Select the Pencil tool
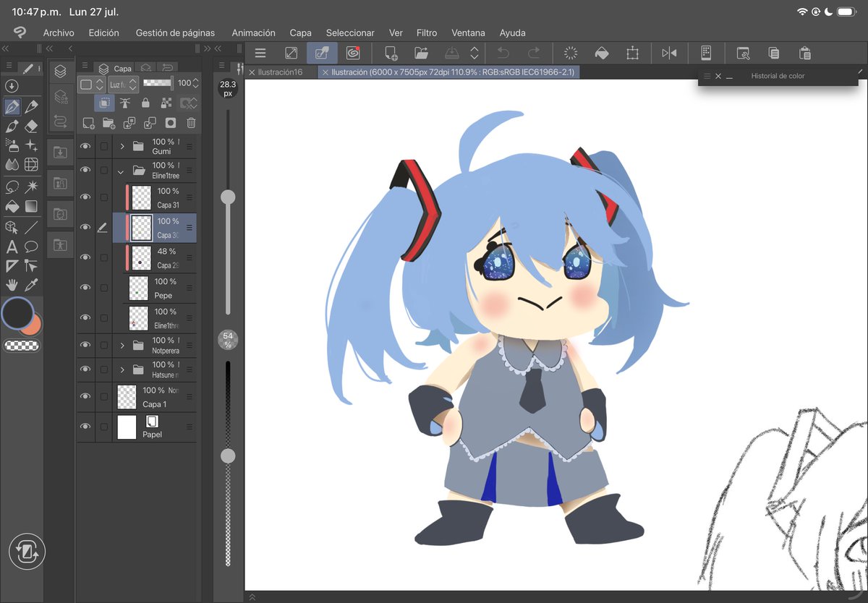Image resolution: width=868 pixels, height=603 pixels. pos(30,107)
